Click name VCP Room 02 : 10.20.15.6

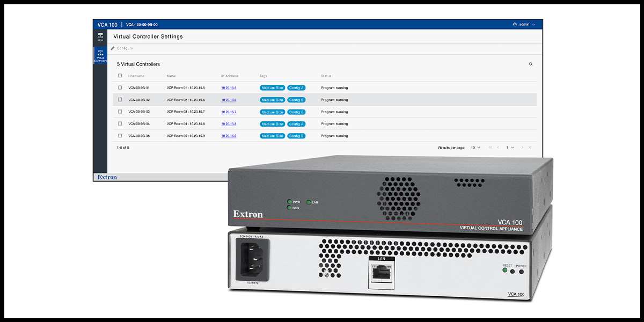tap(186, 100)
